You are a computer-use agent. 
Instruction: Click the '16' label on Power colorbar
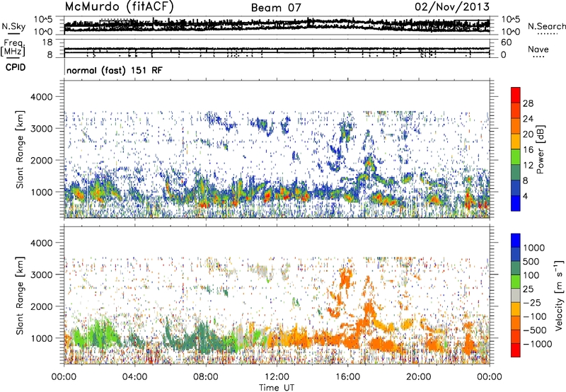click(528, 150)
